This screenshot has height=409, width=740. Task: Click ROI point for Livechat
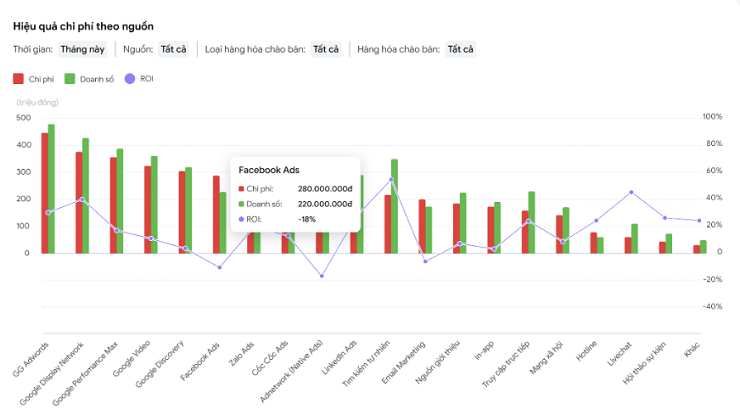(631, 192)
